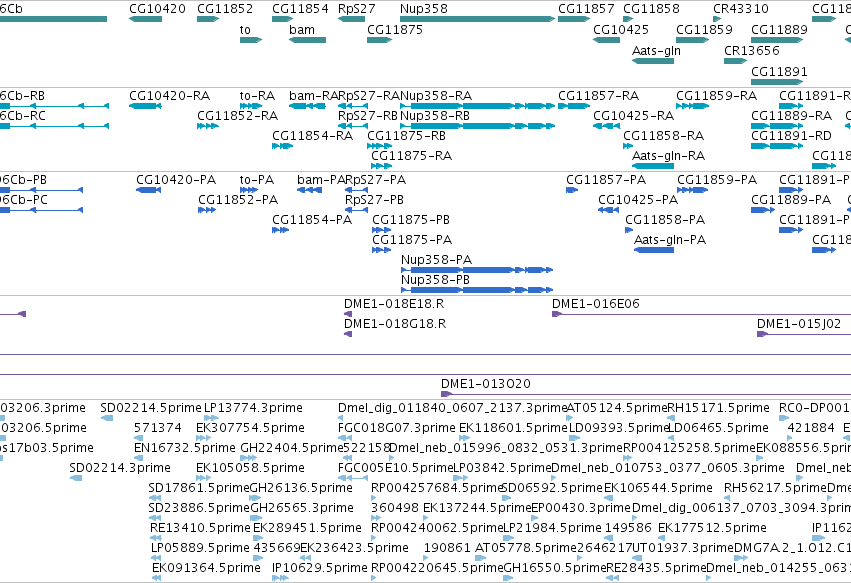851x583 pixels.
Task: Click the Aats-gln-PA coding sequence bar
Action: coord(654,250)
